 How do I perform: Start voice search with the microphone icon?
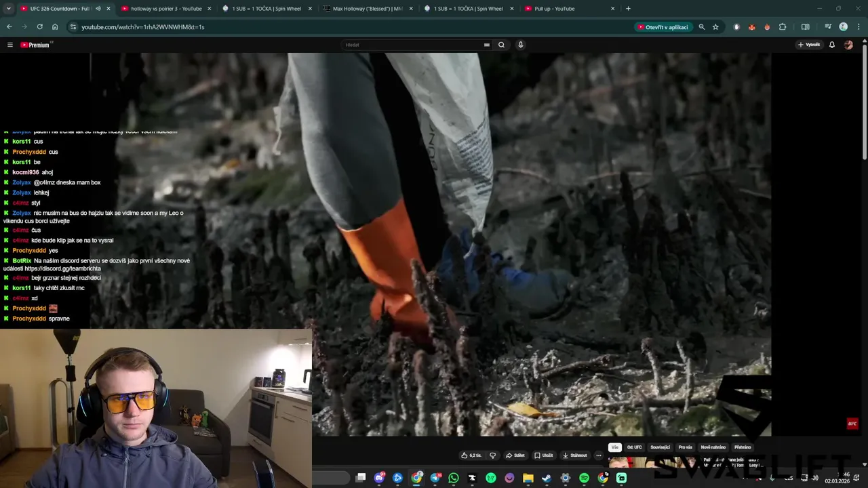pos(520,45)
